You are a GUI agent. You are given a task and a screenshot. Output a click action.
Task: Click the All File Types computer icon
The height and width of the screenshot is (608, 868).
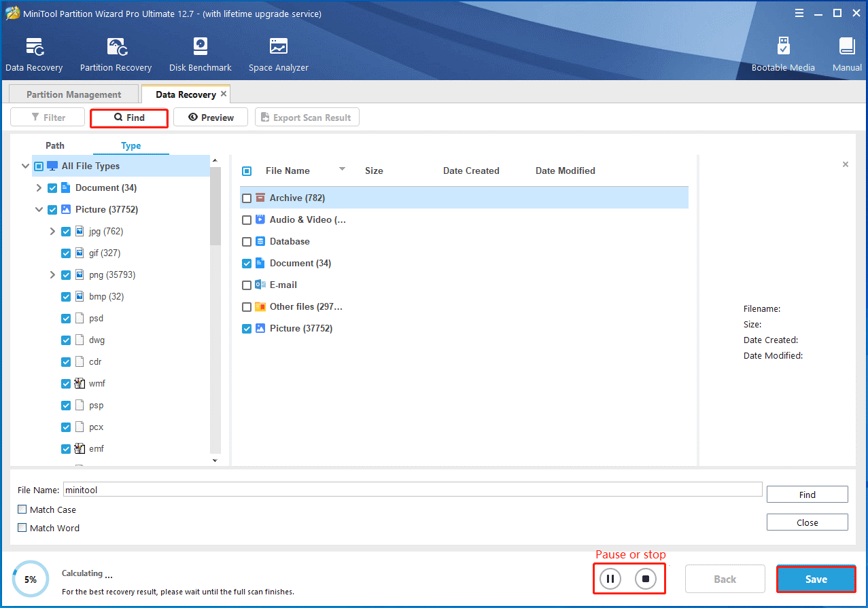[x=52, y=166]
